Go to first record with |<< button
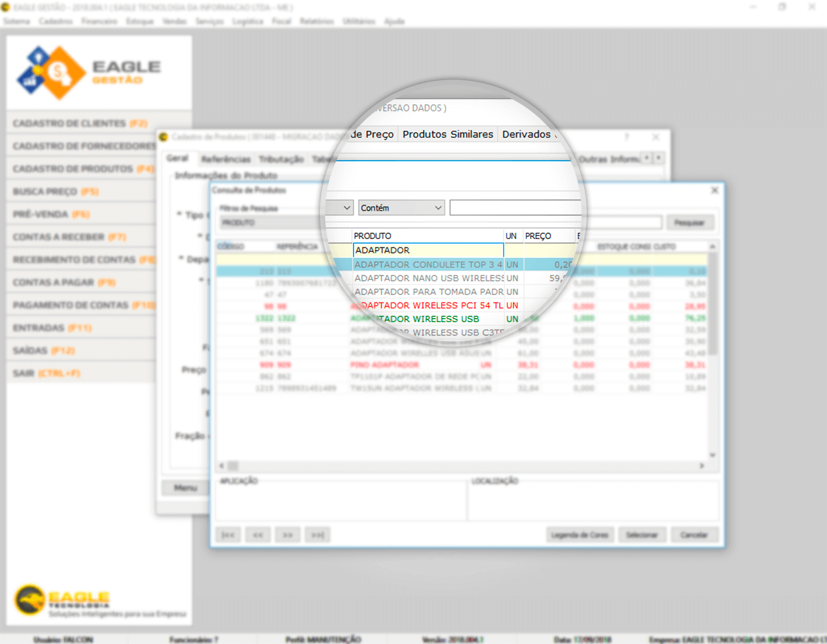The width and height of the screenshot is (827, 644). tap(228, 535)
